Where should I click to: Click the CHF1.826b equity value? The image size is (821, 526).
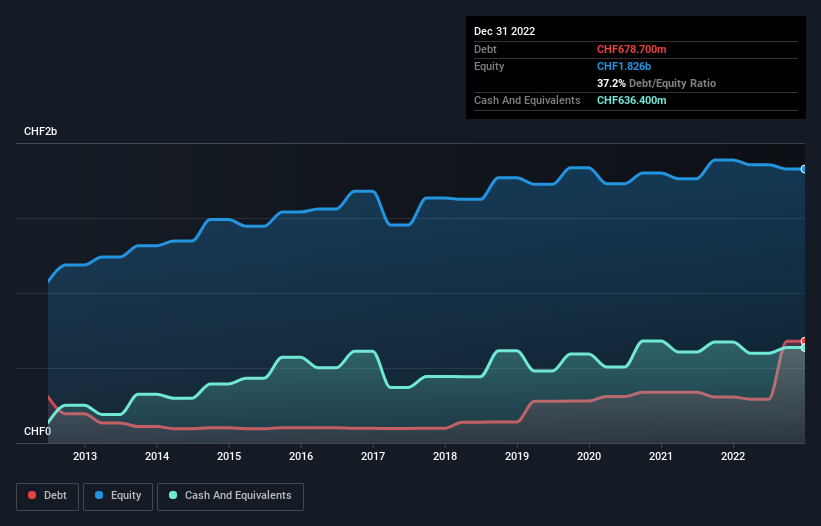coord(622,66)
